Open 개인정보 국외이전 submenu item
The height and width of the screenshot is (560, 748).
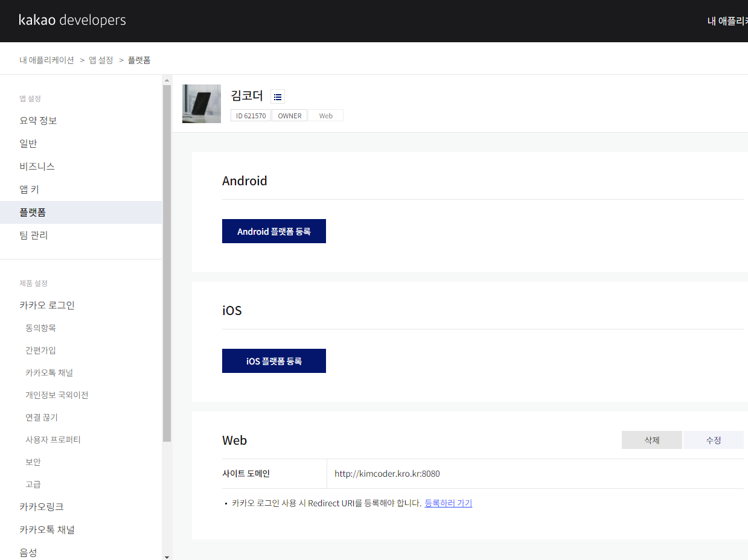click(x=57, y=395)
